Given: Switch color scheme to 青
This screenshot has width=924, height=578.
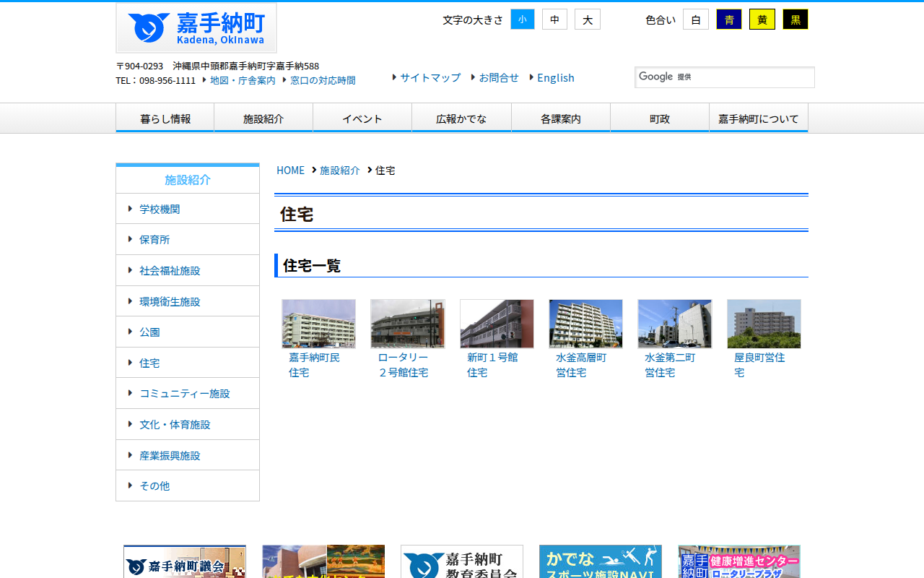Looking at the screenshot, I should (x=728, y=19).
